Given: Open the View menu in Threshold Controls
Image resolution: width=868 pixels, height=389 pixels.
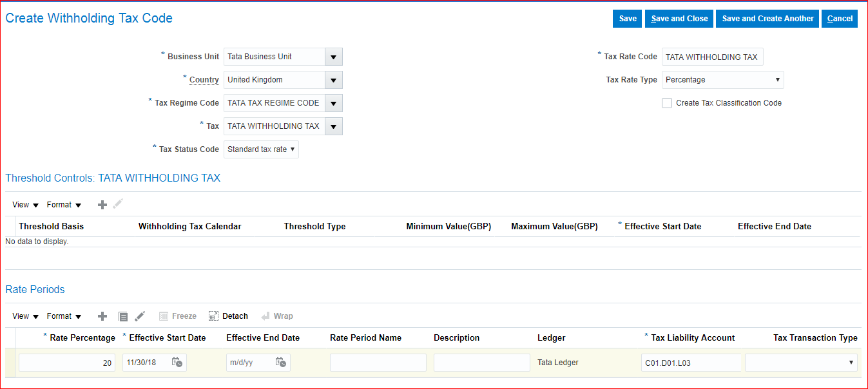Looking at the screenshot, I should click(25, 205).
